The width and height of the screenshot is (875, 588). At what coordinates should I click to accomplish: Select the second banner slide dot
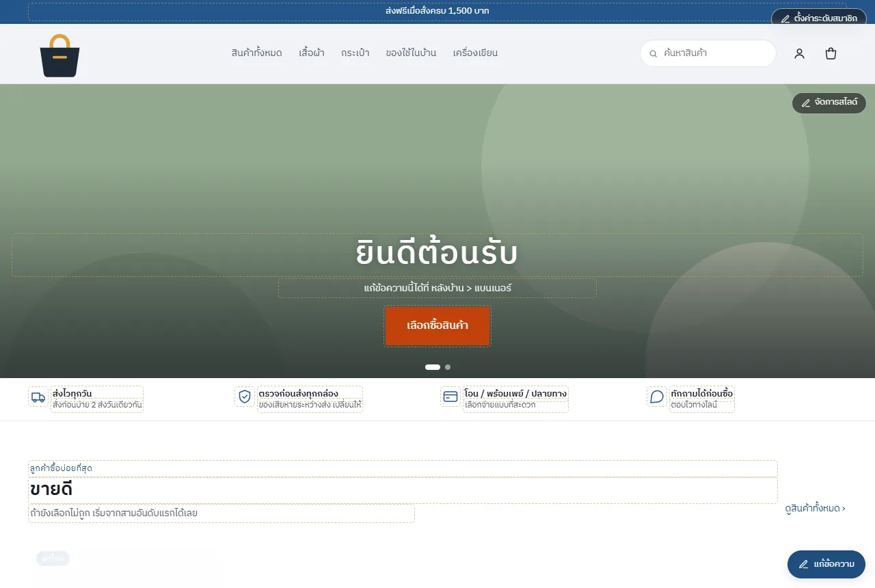coord(448,367)
